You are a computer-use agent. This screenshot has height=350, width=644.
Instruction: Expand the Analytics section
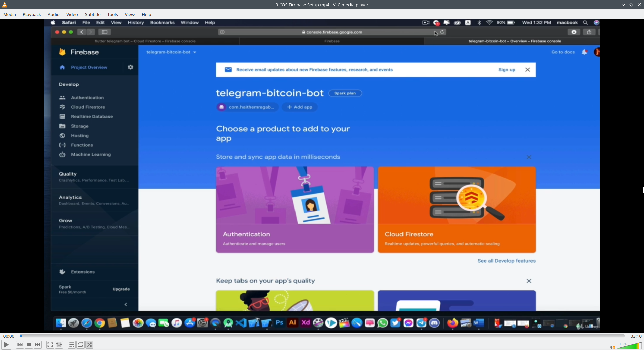(x=94, y=200)
